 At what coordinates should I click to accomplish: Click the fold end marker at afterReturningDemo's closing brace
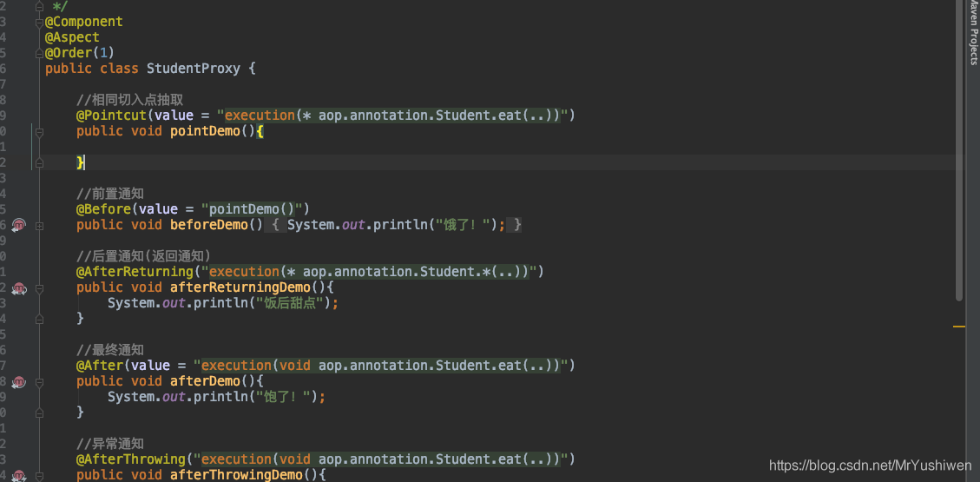pyautogui.click(x=39, y=319)
